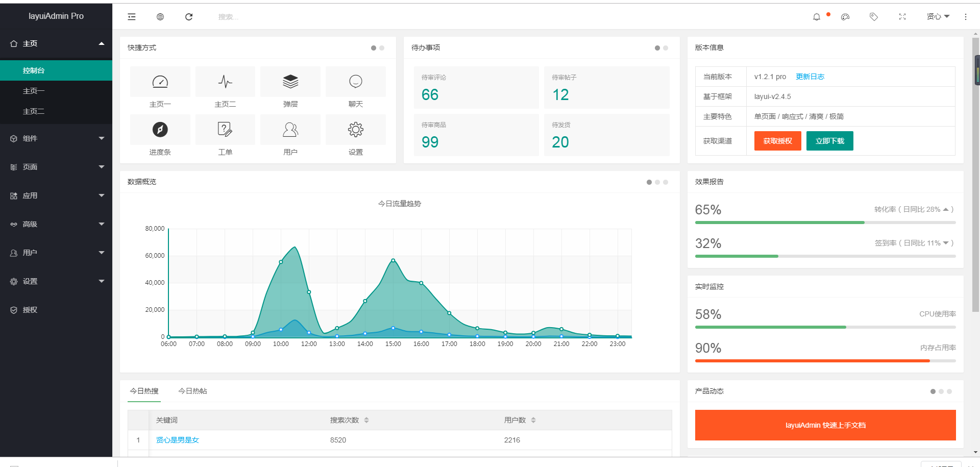Open 待审评论 card showing 66
This screenshot has height=467, width=980.
(476, 87)
